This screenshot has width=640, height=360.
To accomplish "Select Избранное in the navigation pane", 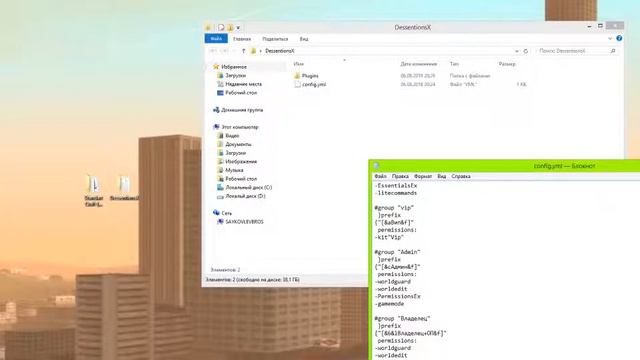I will (234, 67).
